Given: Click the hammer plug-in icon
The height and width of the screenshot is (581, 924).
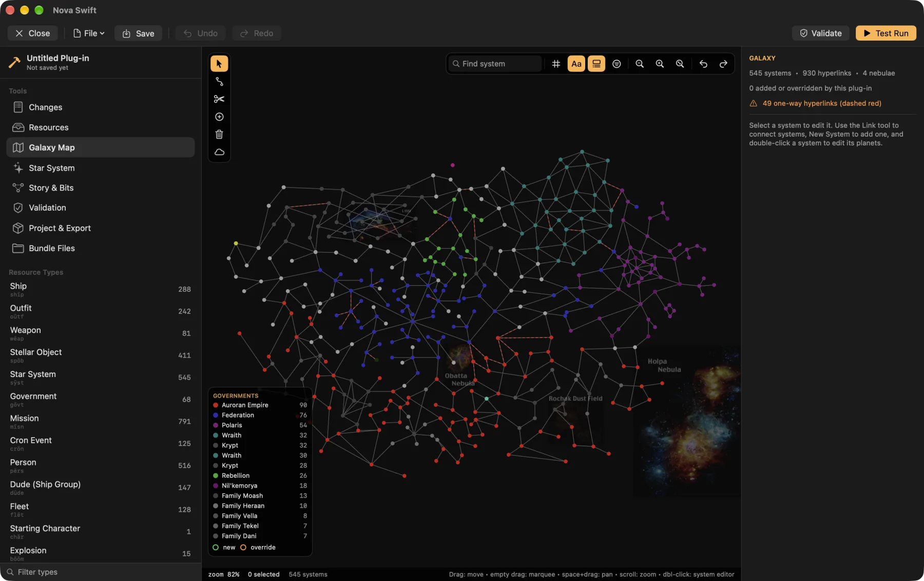Looking at the screenshot, I should 14,63.
